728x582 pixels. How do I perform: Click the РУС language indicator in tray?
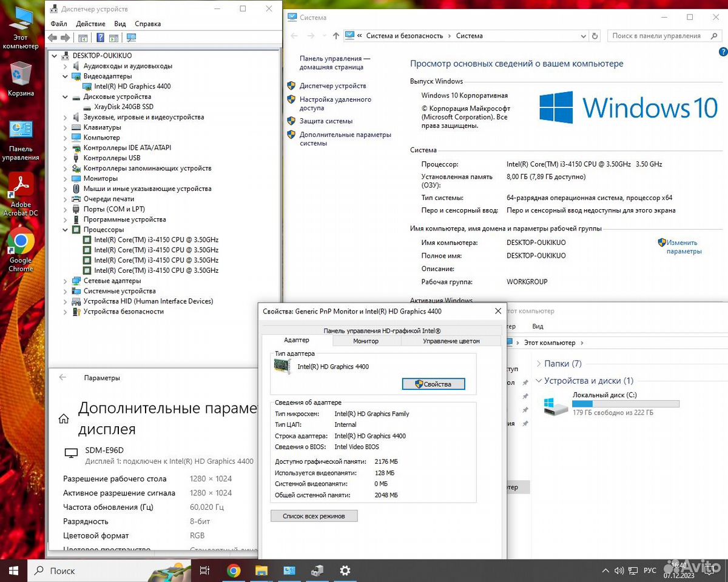coord(650,570)
